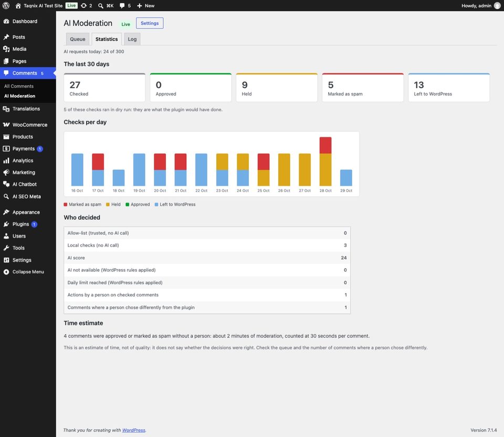Click the 28 Oct bar in chart
Image resolution: width=504 pixels, height=437 pixels.
tap(325, 162)
